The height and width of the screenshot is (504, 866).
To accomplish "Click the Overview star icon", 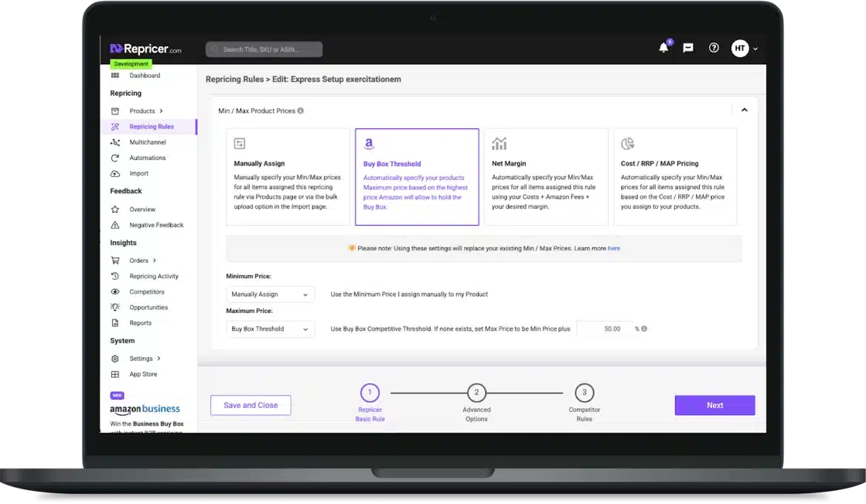I will [x=115, y=209].
